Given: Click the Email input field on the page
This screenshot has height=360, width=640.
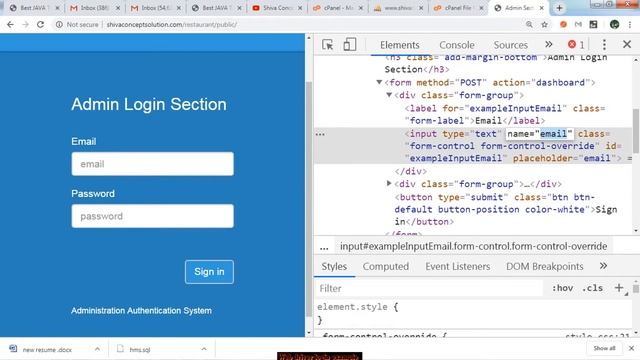Looking at the screenshot, I should 153,164.
